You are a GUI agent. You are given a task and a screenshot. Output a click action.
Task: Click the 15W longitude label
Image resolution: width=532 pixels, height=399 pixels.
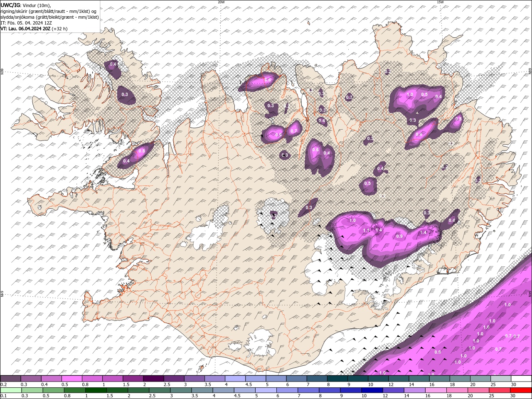tap(440, 2)
